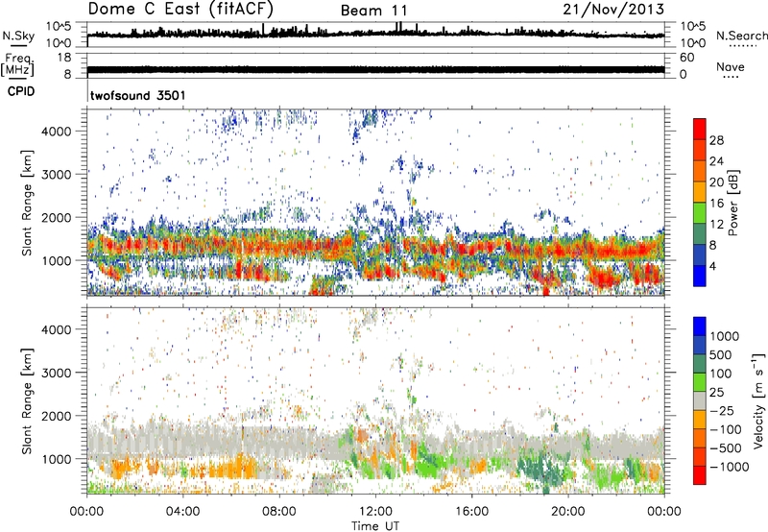Click '3000' on the power panel range axis
The image size is (768, 532).
pyautogui.click(x=57, y=175)
